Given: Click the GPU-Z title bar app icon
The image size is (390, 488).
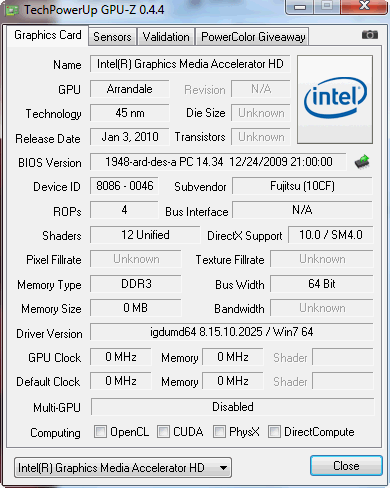Looking at the screenshot, I should tap(12, 10).
